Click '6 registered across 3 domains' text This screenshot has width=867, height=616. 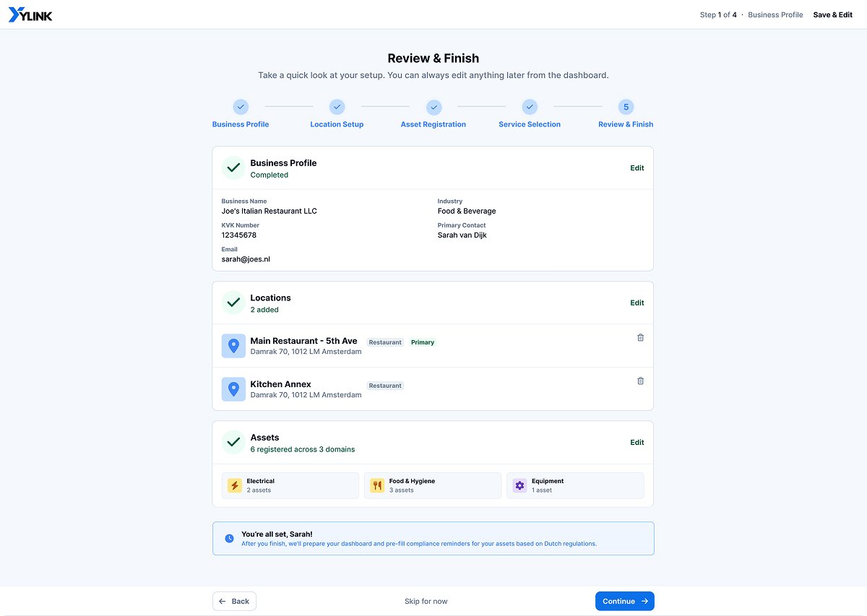pos(303,449)
